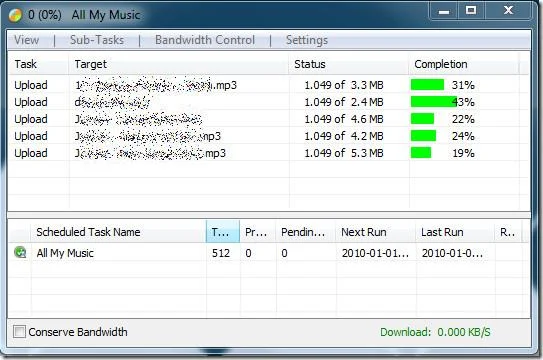Viewport: 543px width, 360px height.
Task: Open the Bandwidth Control menu
Action: pyautogui.click(x=205, y=40)
